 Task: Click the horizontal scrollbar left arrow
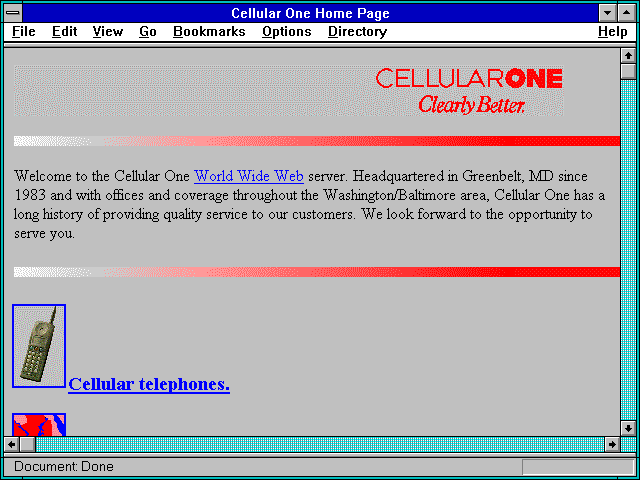11,444
